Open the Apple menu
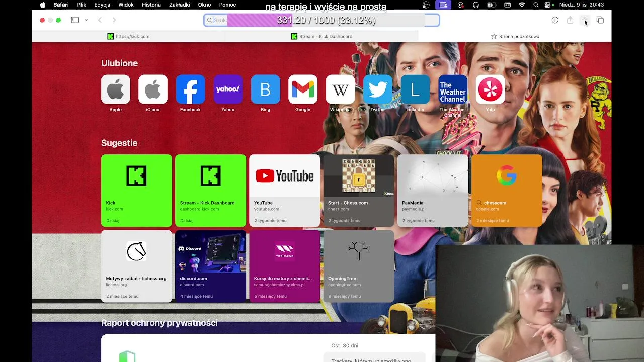 point(43,5)
